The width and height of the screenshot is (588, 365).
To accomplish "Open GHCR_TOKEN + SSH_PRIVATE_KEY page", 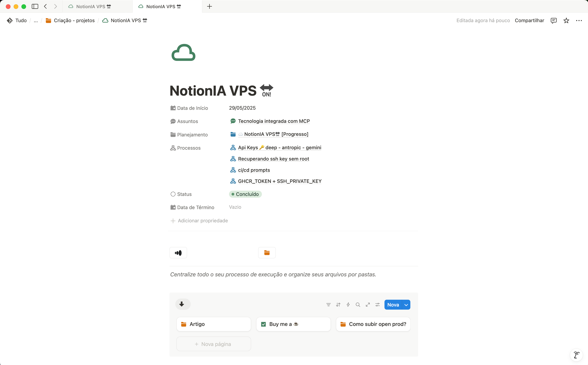I will 280,181.
